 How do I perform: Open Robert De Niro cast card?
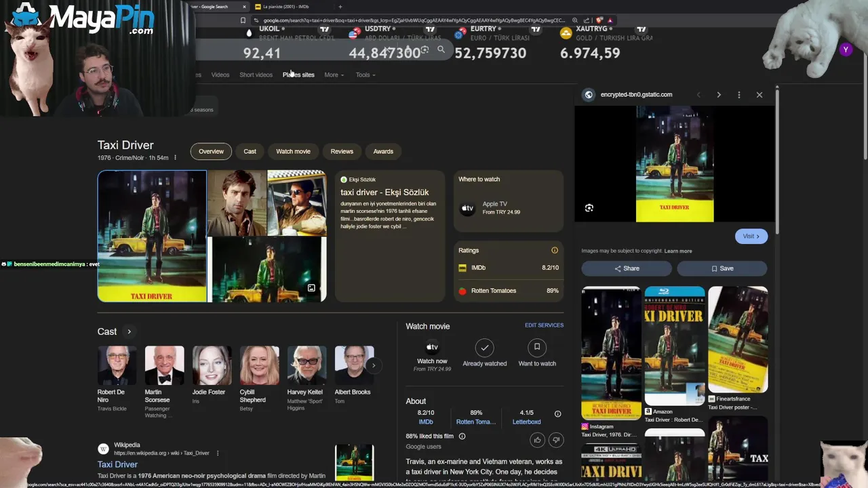[117, 378]
